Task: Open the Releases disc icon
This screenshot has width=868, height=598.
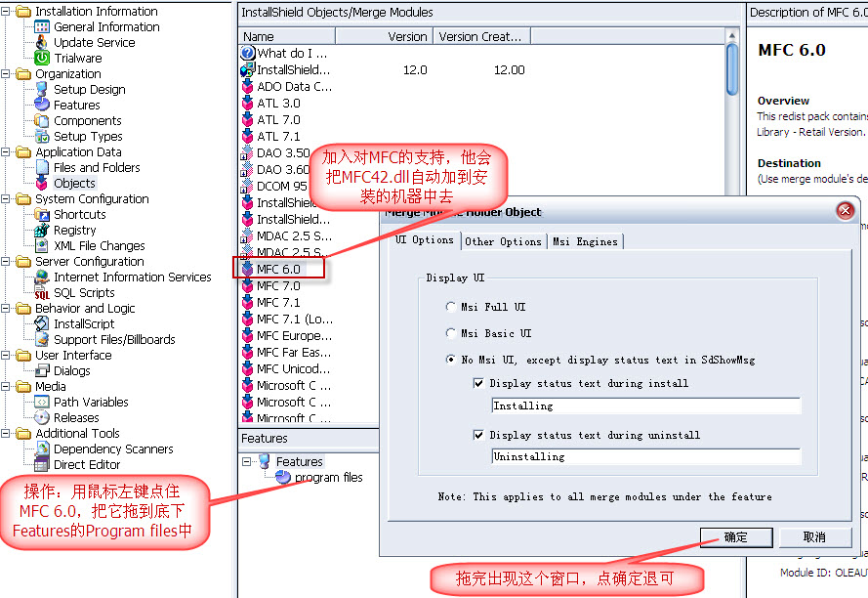Action: click(x=42, y=417)
